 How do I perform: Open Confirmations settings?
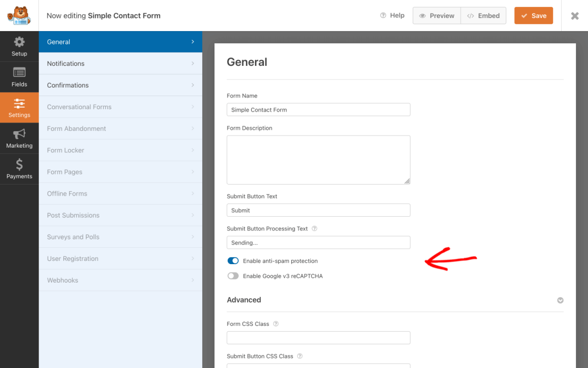tap(120, 85)
